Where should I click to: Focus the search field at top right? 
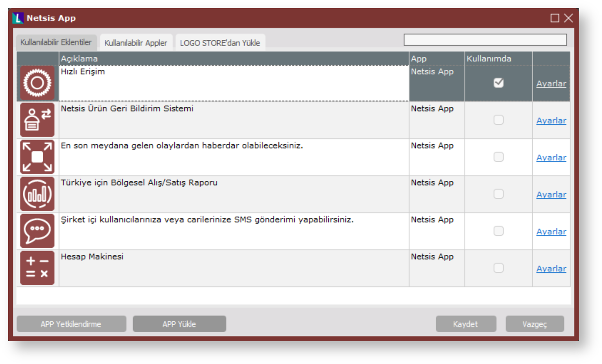point(485,40)
